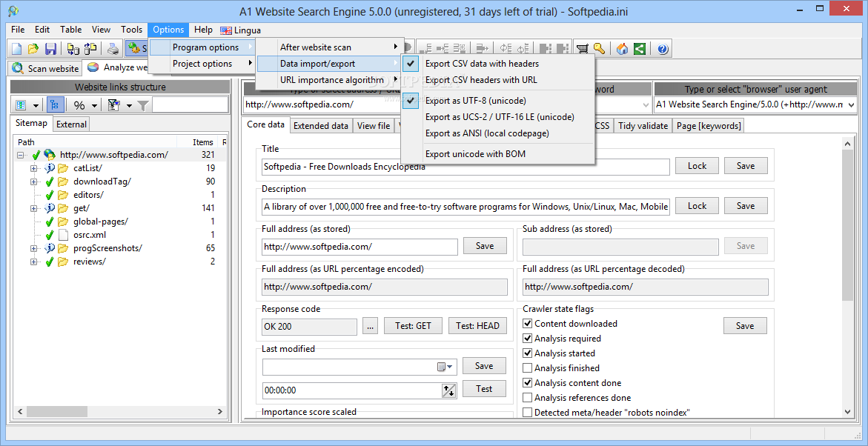
Task: Click the gold key registration icon
Action: (599, 49)
